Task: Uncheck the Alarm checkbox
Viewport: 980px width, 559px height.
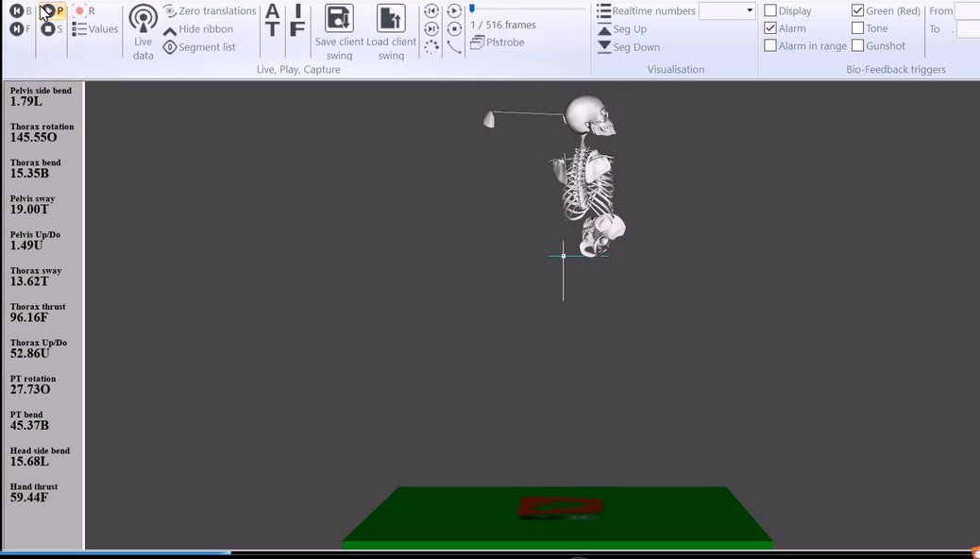Action: [x=770, y=28]
